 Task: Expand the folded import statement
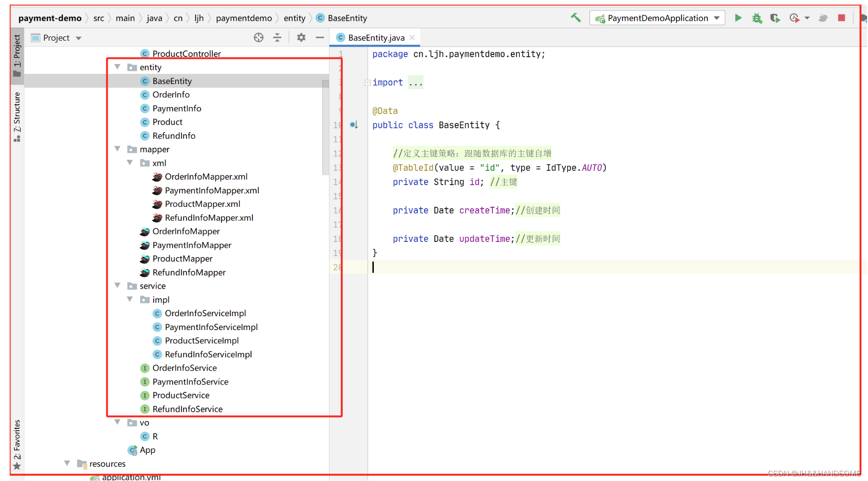point(368,83)
